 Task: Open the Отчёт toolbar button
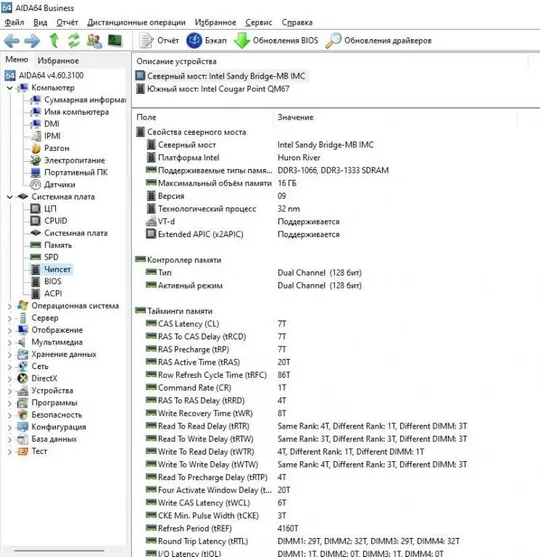tap(159, 40)
